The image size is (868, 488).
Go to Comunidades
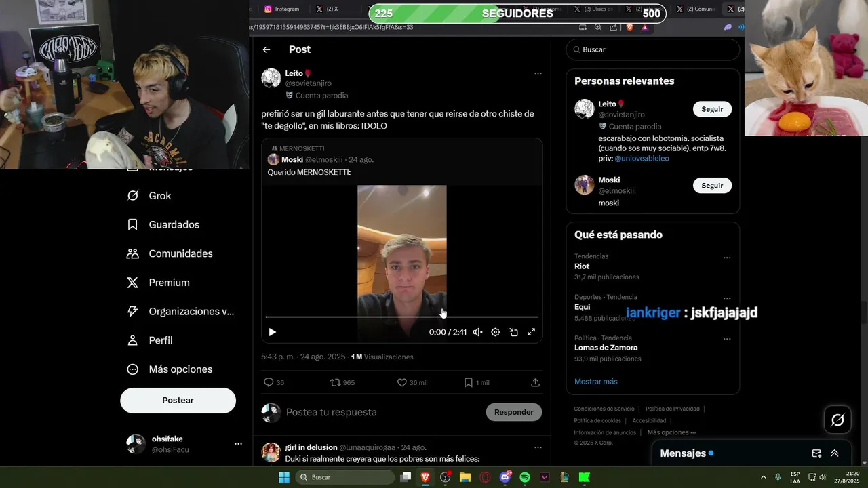pyautogui.click(x=170, y=253)
